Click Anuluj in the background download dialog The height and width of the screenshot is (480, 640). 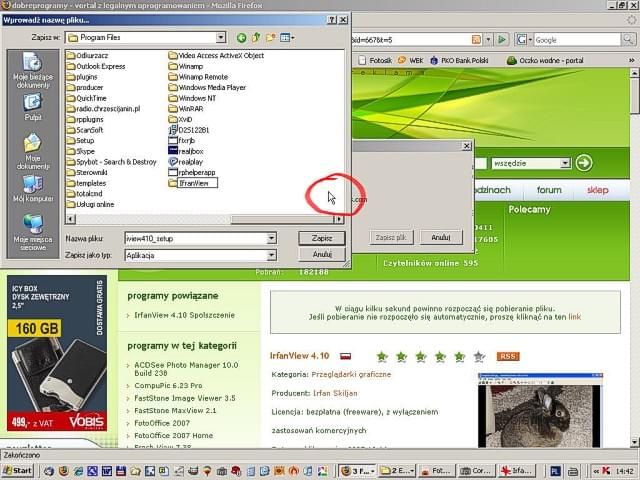coord(441,237)
